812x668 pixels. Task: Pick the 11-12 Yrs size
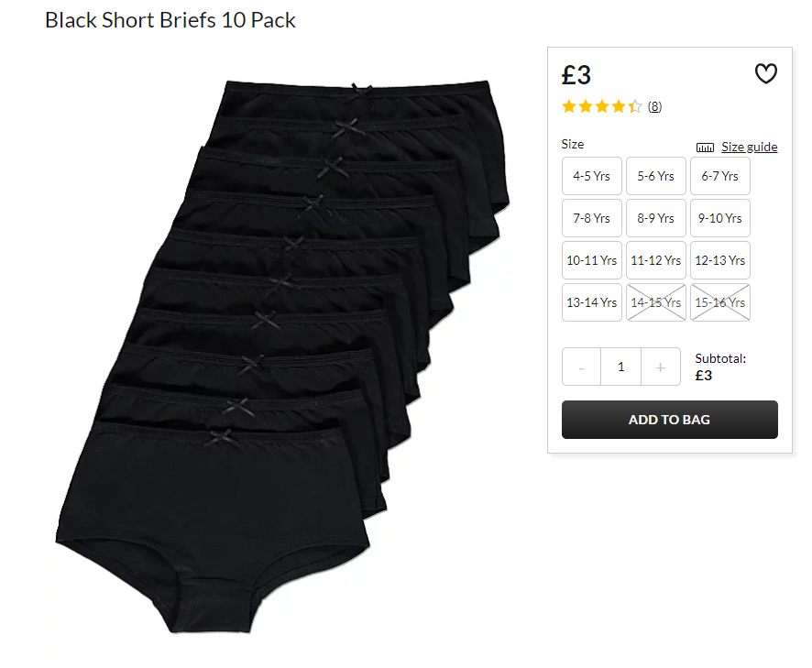(655, 260)
